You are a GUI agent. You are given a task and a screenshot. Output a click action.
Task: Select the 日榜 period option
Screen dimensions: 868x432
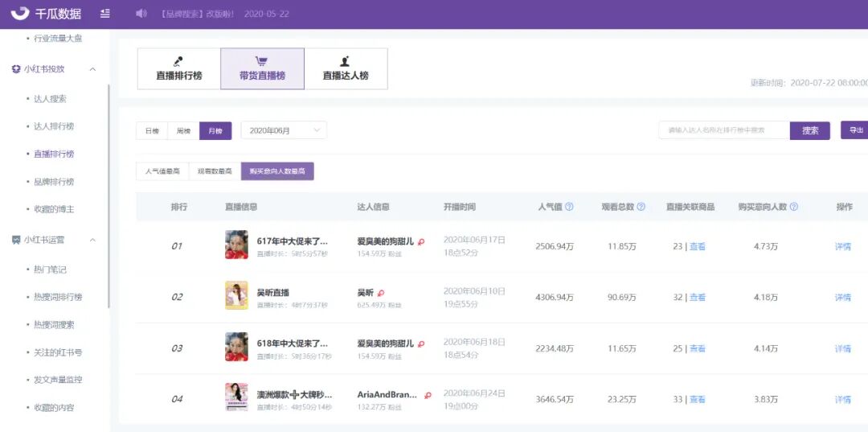click(152, 130)
